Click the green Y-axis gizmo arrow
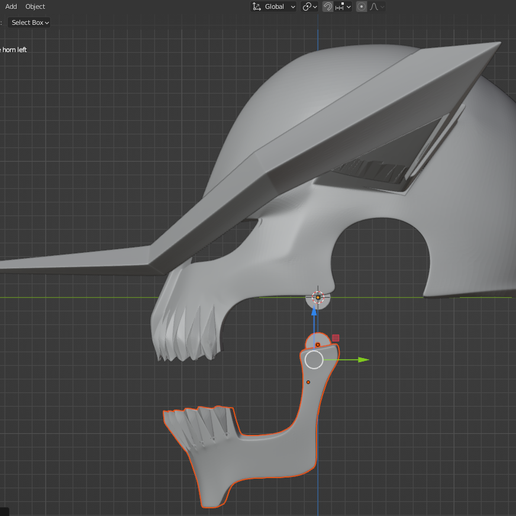Image resolution: width=516 pixels, height=516 pixels. point(363,360)
